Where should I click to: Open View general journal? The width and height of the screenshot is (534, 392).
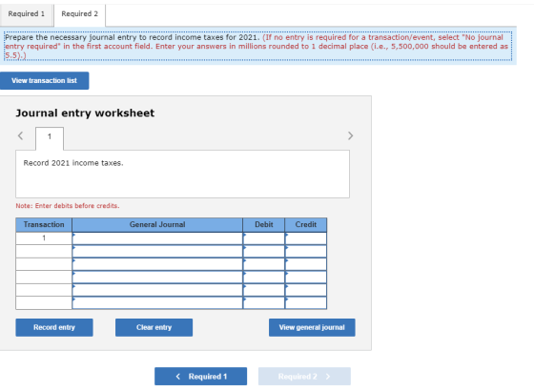(312, 328)
